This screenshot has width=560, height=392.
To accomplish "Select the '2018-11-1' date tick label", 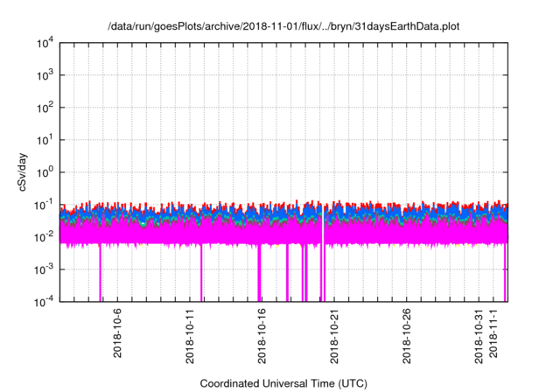I will [493, 332].
